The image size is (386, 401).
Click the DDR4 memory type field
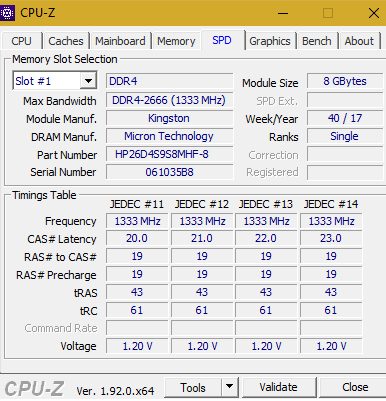point(169,81)
